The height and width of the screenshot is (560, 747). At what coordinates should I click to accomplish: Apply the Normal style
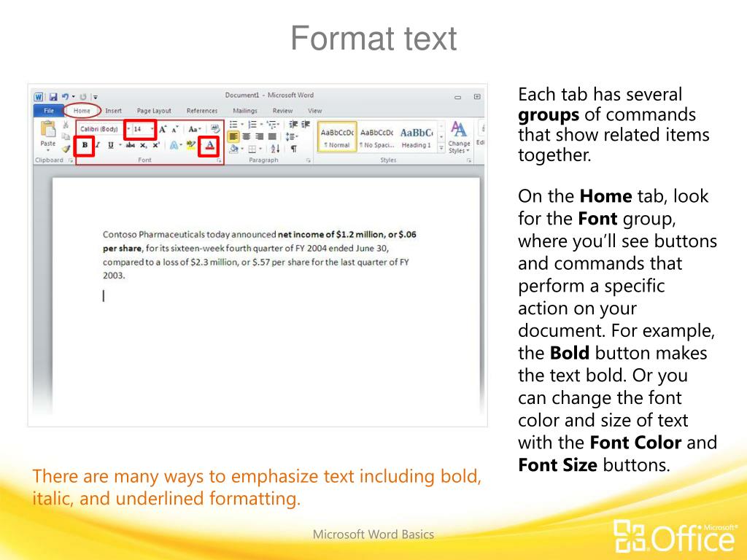coord(337,137)
